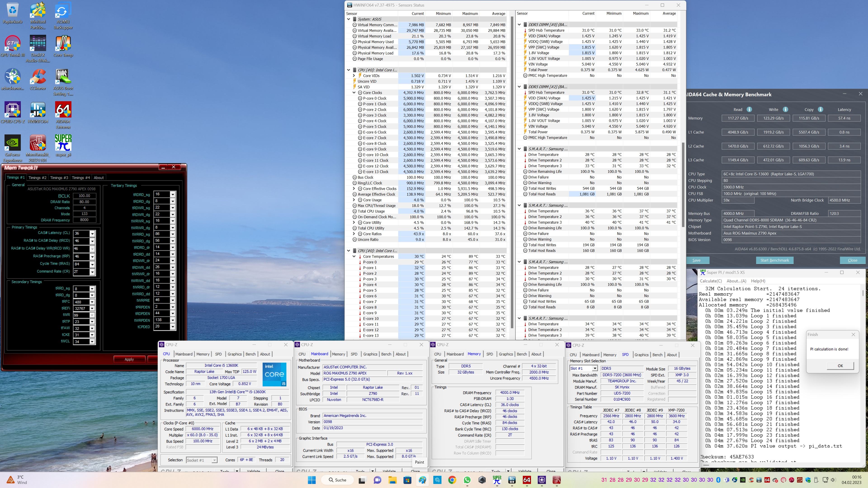Image resolution: width=868 pixels, height=488 pixels.
Task: Open MiniTool Partition desktop icon
Action: 38,16
